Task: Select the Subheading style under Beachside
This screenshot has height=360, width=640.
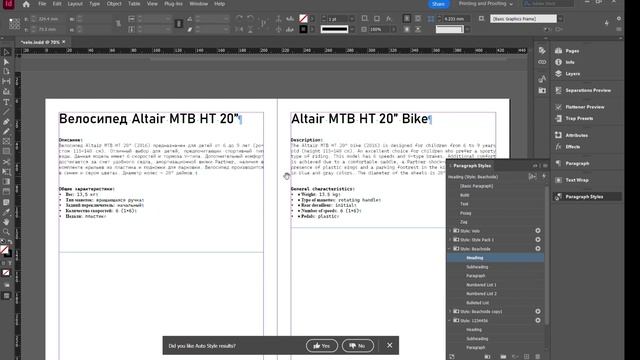Action: 477,267
